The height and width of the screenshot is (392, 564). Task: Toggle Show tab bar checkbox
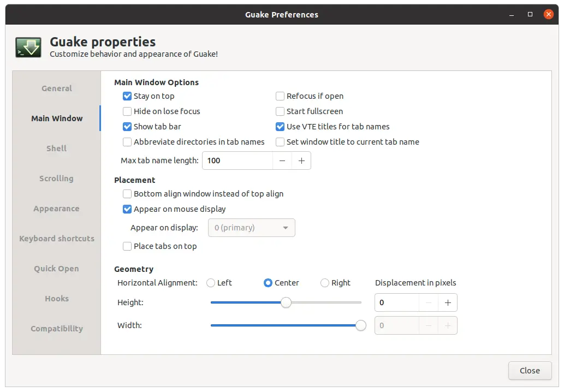(x=127, y=127)
